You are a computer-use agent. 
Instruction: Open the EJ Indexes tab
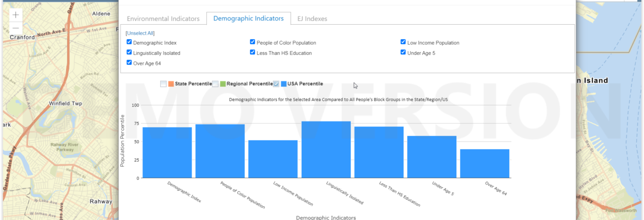click(x=312, y=19)
